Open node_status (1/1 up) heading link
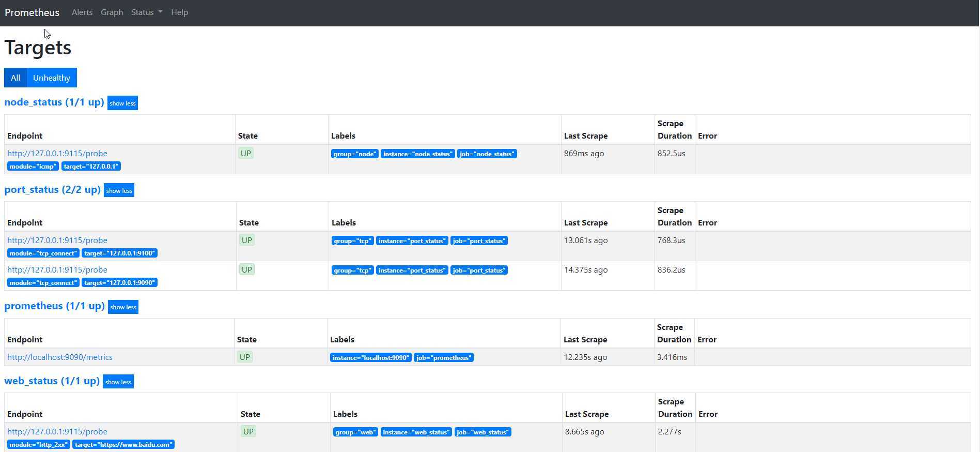Screen dimensions: 980x452 (54, 102)
